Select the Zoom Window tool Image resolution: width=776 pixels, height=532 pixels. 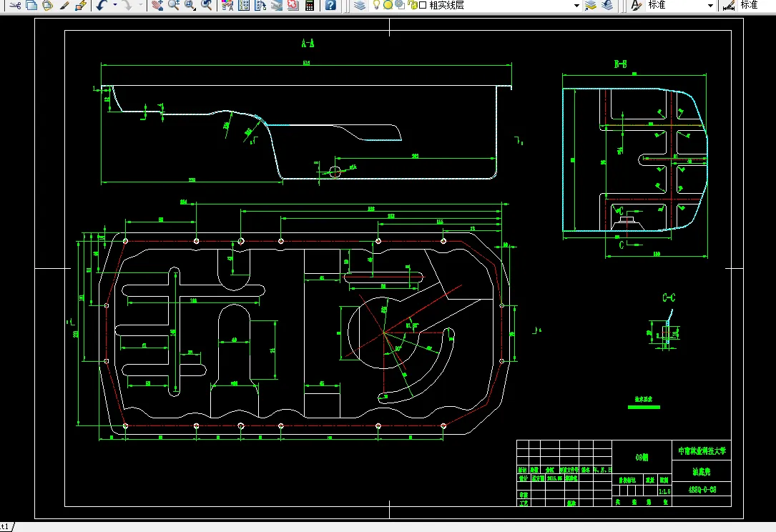coord(190,6)
